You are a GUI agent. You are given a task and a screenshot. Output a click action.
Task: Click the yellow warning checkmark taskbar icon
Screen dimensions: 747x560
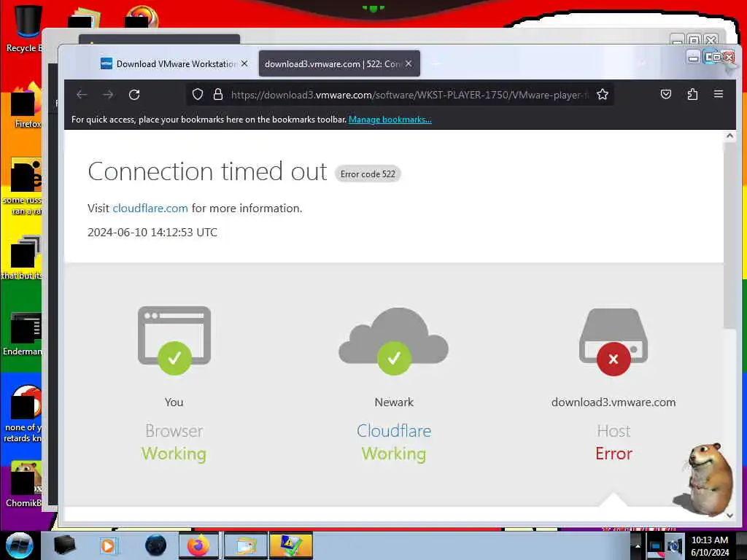291,545
